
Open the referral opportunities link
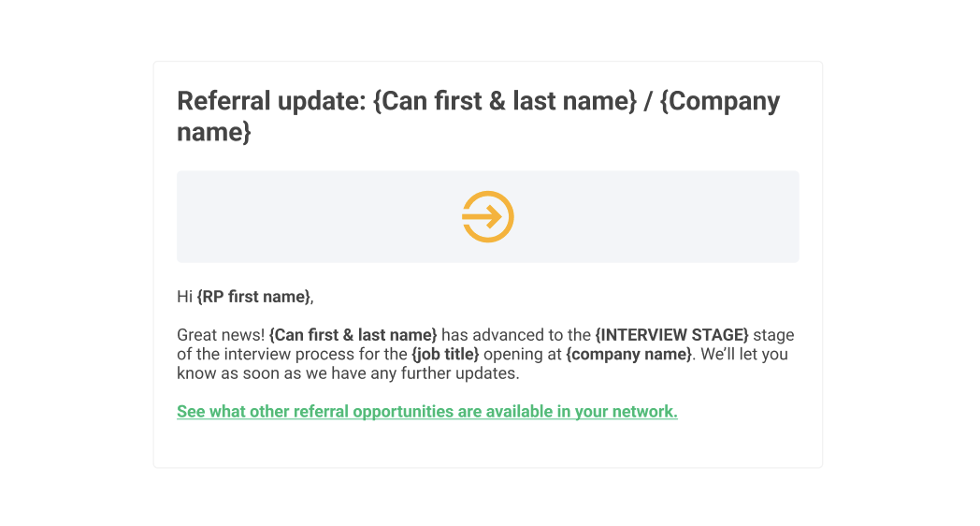[426, 412]
